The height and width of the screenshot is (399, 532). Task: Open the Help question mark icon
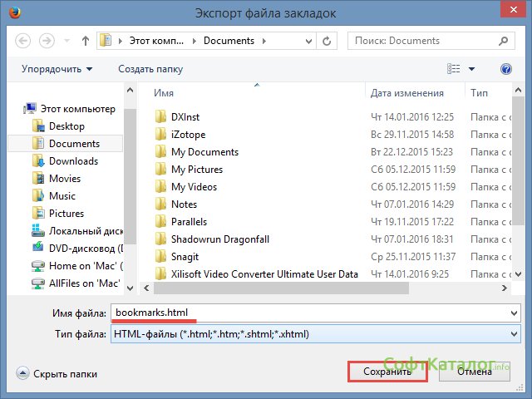point(505,69)
